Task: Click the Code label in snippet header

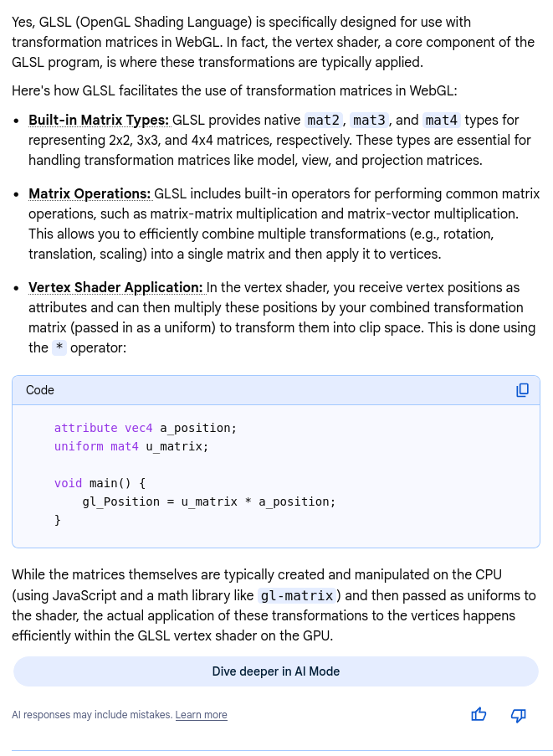Action: [x=40, y=390]
